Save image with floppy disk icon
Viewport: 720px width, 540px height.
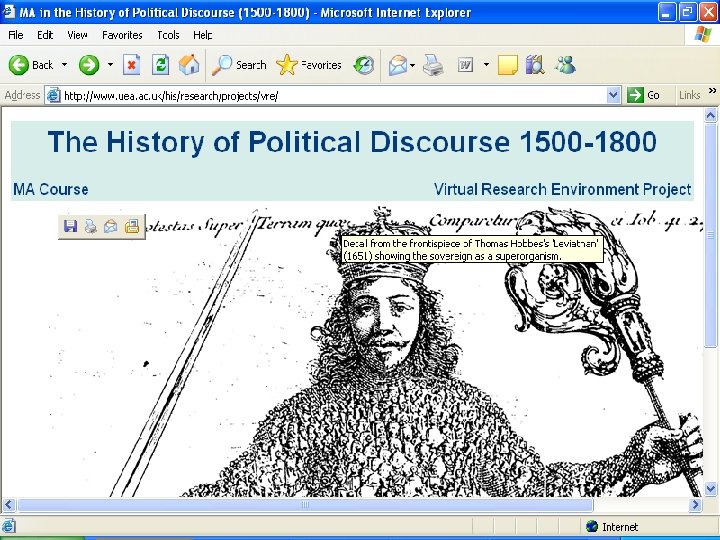coord(70,226)
